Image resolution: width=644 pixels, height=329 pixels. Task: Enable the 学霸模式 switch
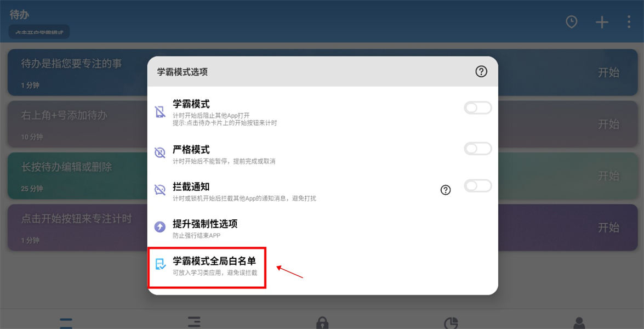click(478, 108)
